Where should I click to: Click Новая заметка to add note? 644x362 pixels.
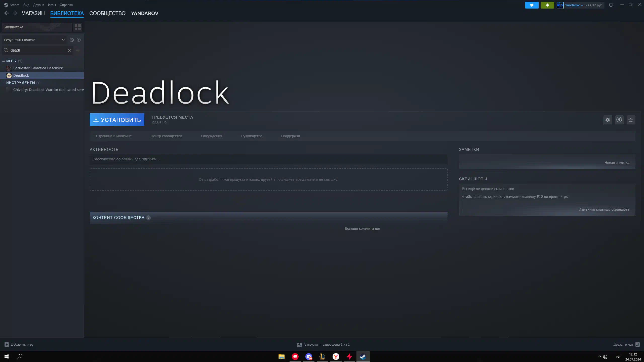(x=617, y=163)
